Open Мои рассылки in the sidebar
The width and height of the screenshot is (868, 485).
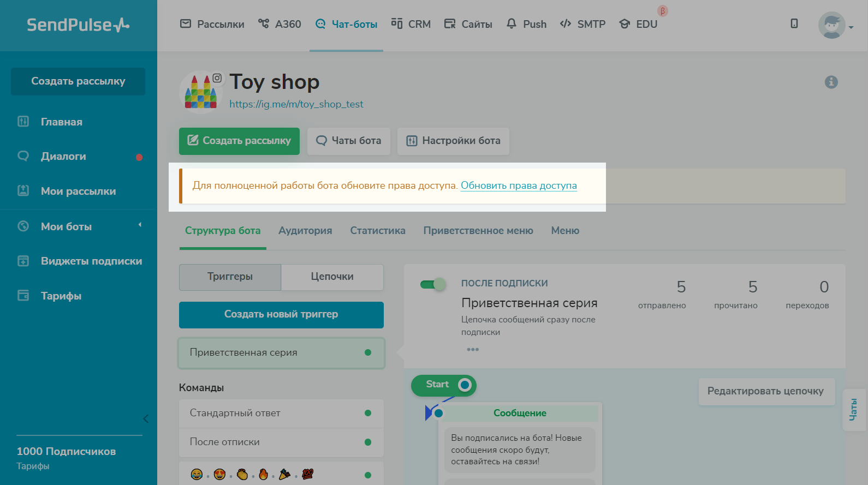point(79,191)
